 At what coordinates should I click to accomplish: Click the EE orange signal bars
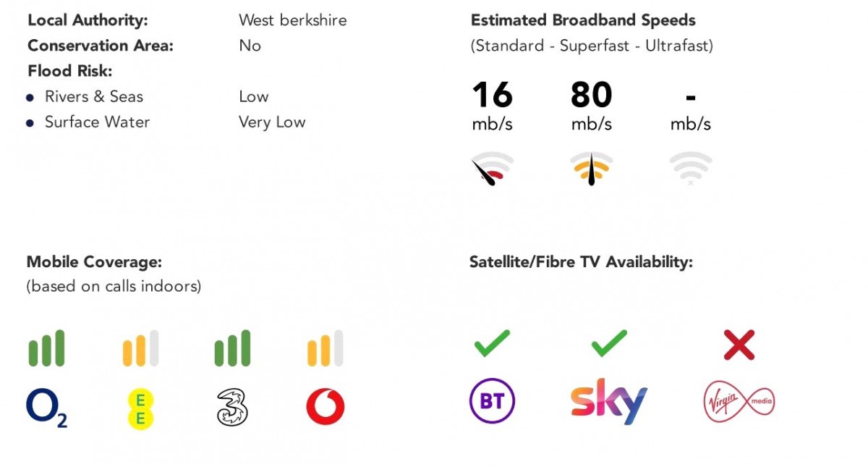coord(140,348)
